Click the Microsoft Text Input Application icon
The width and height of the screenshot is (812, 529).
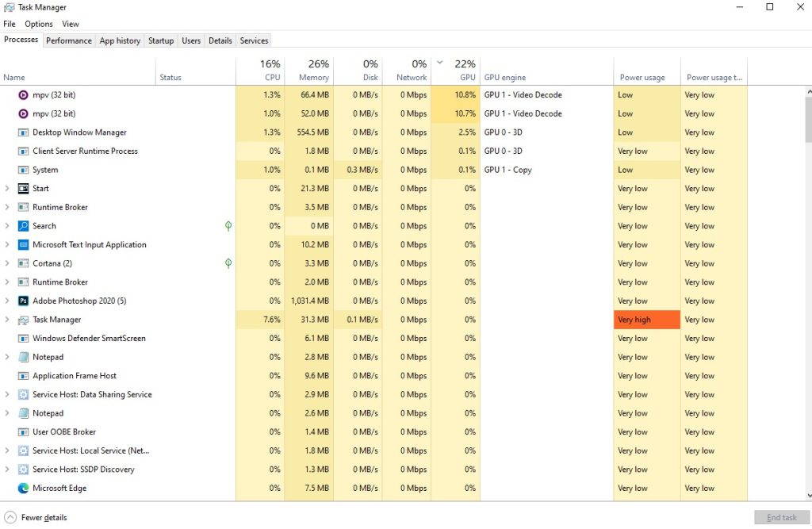pos(23,244)
